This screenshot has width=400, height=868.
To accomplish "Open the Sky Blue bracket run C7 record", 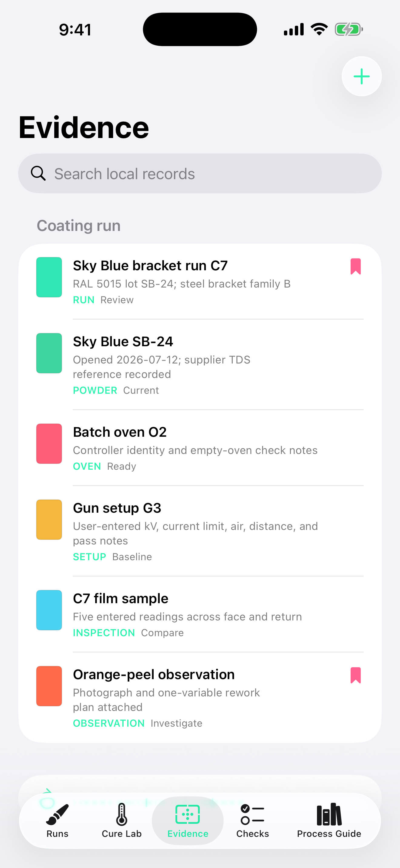I will click(x=200, y=282).
